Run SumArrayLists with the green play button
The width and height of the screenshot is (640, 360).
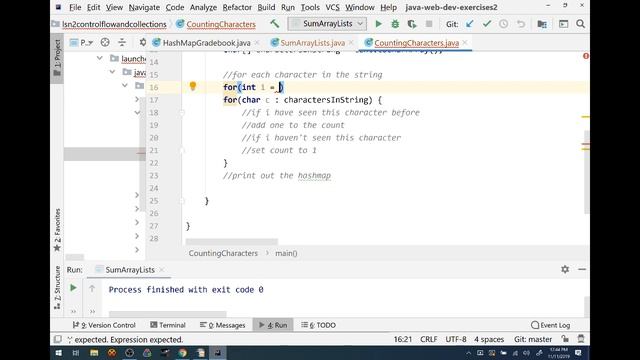tap(378, 24)
